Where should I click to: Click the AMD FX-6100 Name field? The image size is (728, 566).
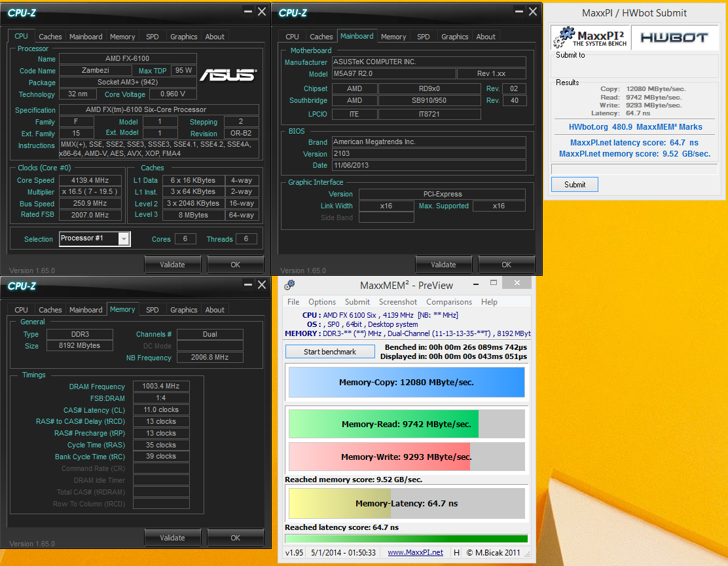(128, 58)
